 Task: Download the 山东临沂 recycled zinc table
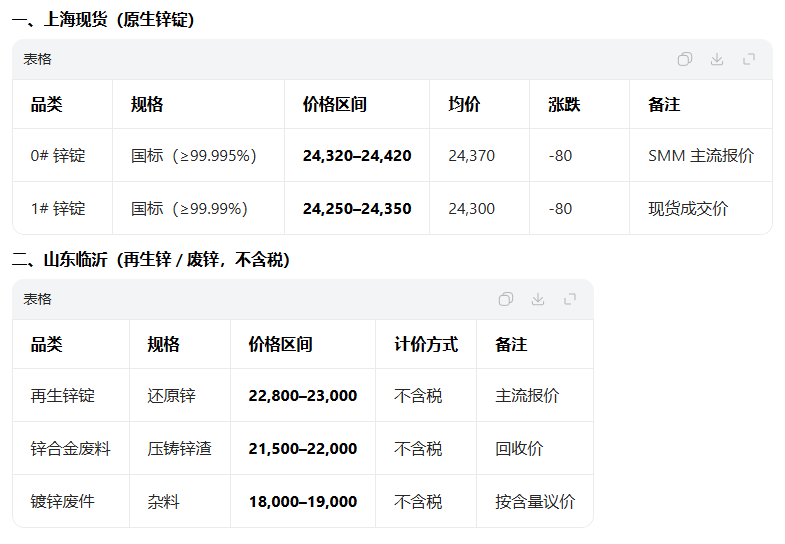[x=538, y=299]
